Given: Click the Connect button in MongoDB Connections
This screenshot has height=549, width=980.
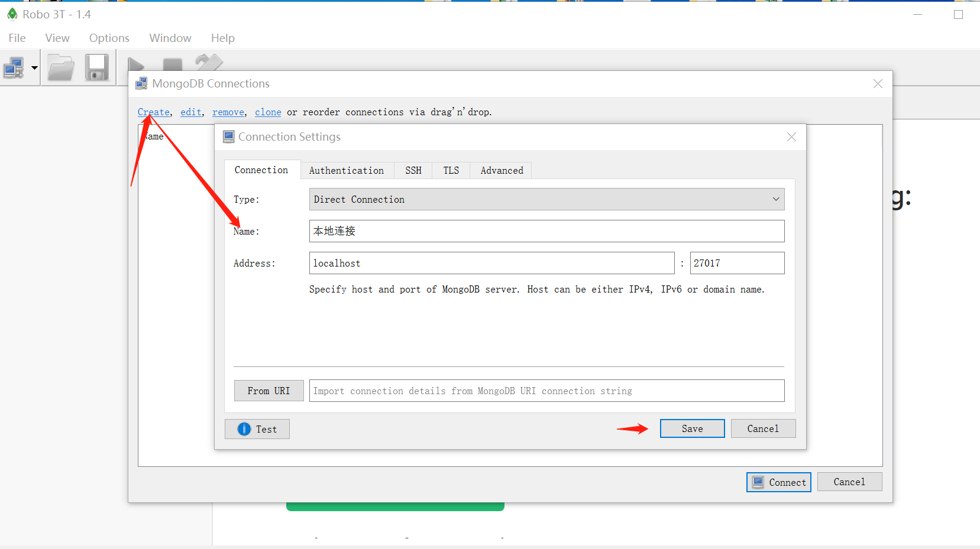Looking at the screenshot, I should [778, 482].
